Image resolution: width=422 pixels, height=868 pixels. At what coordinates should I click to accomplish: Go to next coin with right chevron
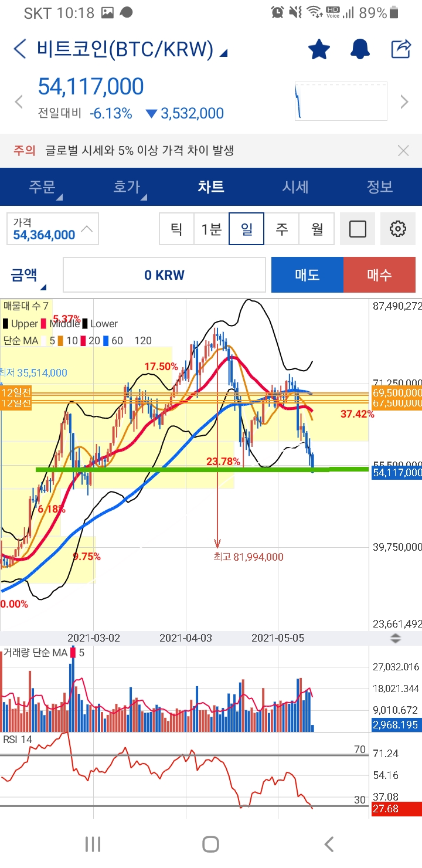click(x=404, y=102)
